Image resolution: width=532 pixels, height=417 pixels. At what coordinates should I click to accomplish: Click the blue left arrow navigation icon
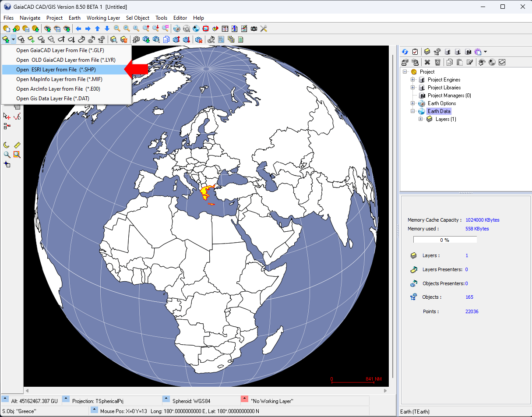click(x=78, y=29)
